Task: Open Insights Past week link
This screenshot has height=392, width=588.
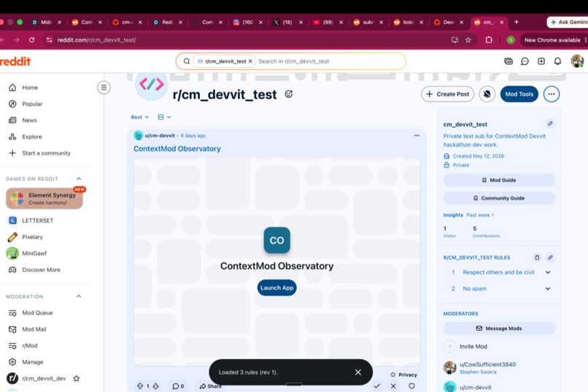Action: (480, 215)
